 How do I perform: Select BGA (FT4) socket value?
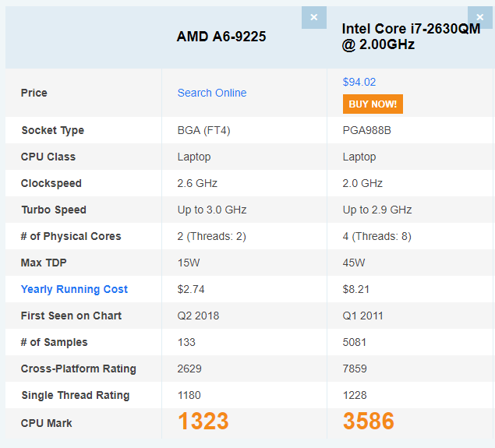tap(204, 130)
